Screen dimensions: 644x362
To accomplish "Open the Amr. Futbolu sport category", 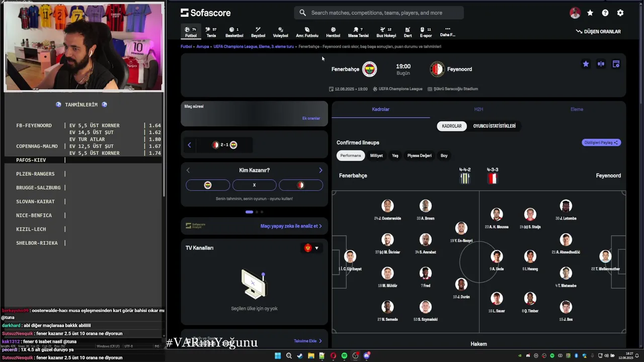I will pyautogui.click(x=307, y=32).
